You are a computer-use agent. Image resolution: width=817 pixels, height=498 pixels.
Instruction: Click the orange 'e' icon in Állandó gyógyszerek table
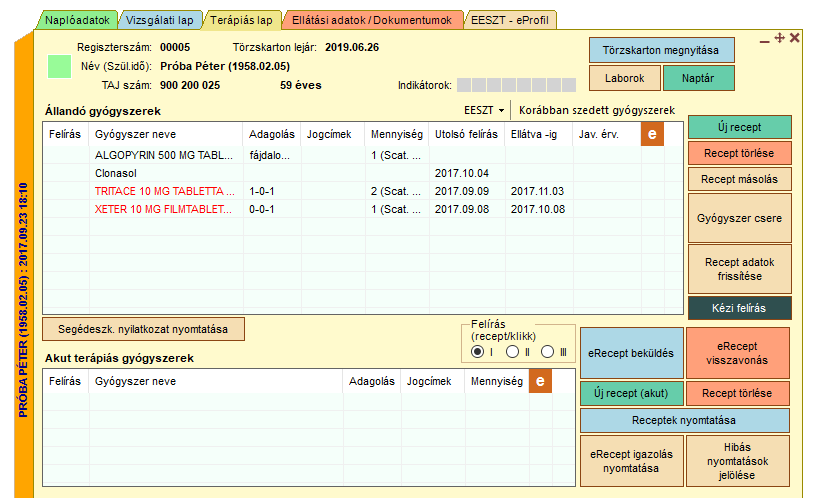click(652, 134)
